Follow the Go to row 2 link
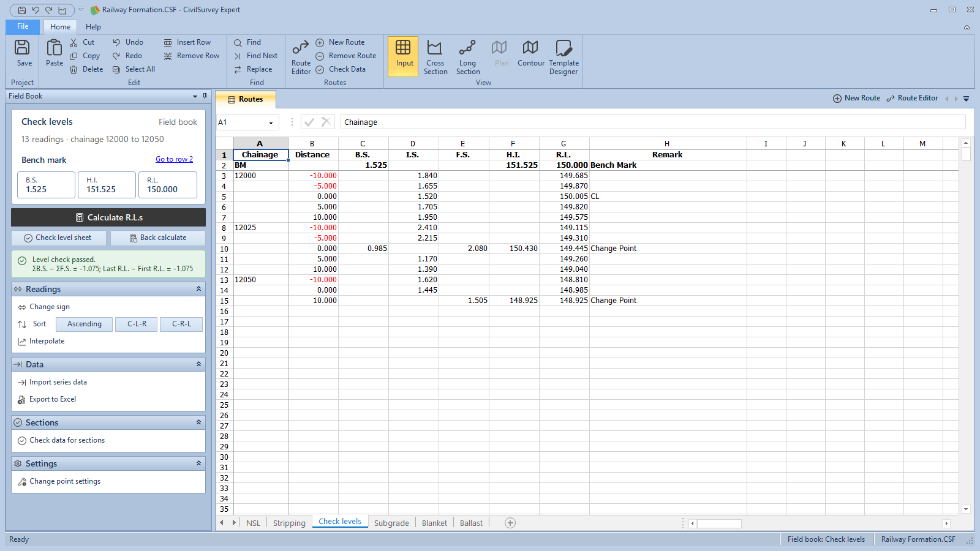Screen dimensions: 980x551 [174, 159]
